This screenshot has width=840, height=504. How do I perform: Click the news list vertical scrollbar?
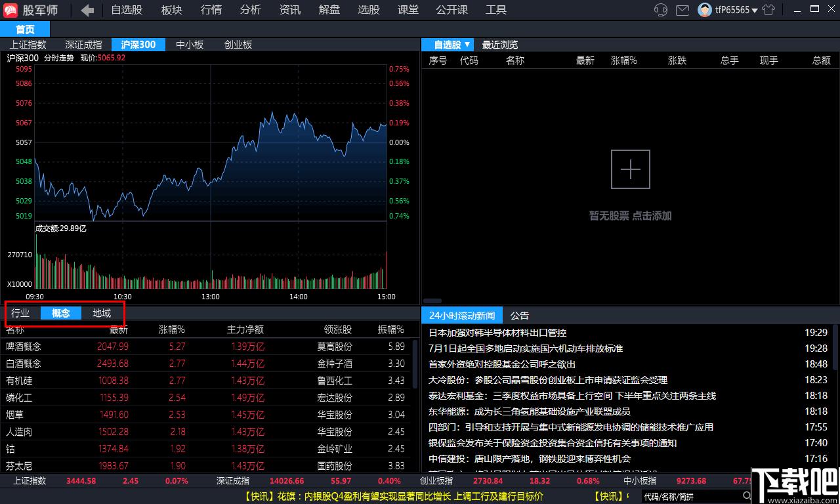[x=835, y=348]
